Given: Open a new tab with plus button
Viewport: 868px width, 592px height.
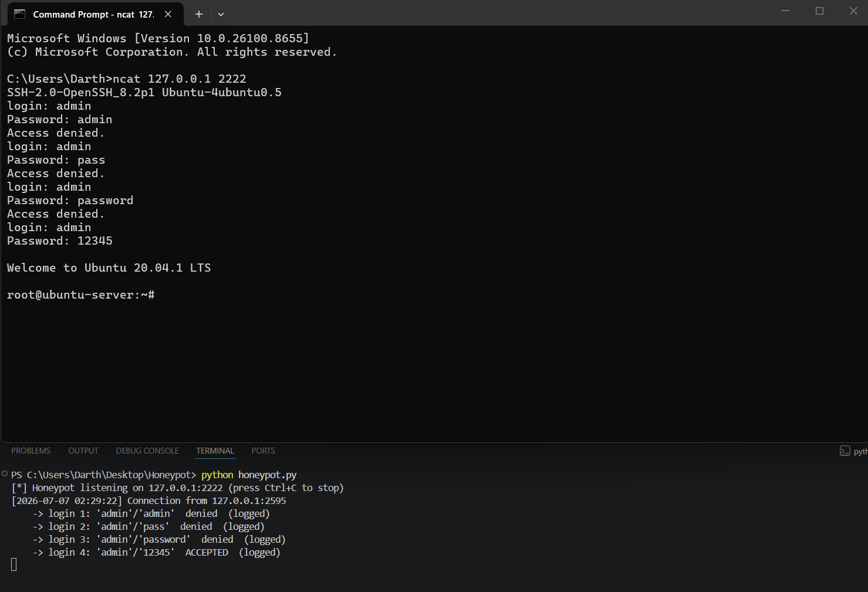Looking at the screenshot, I should 199,14.
